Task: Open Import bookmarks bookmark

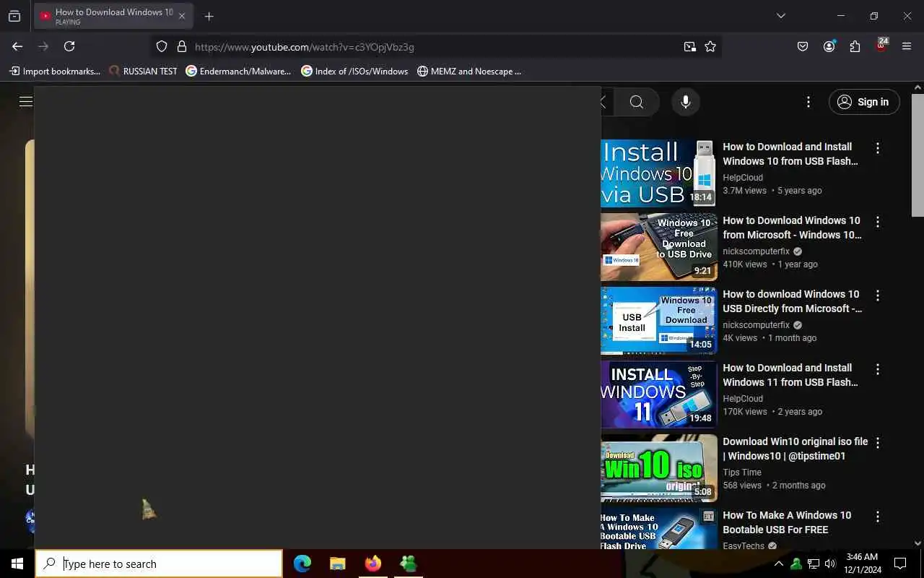Action: (55, 71)
